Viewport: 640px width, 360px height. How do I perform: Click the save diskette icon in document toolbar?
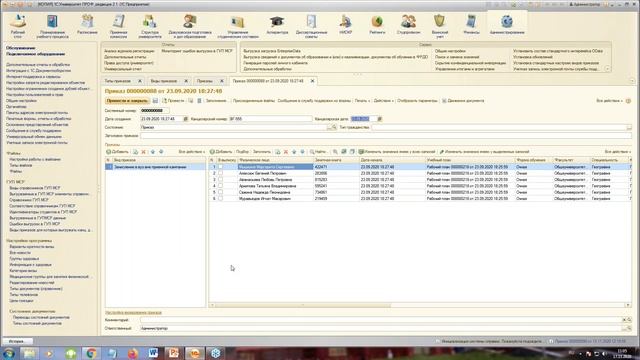click(x=155, y=101)
